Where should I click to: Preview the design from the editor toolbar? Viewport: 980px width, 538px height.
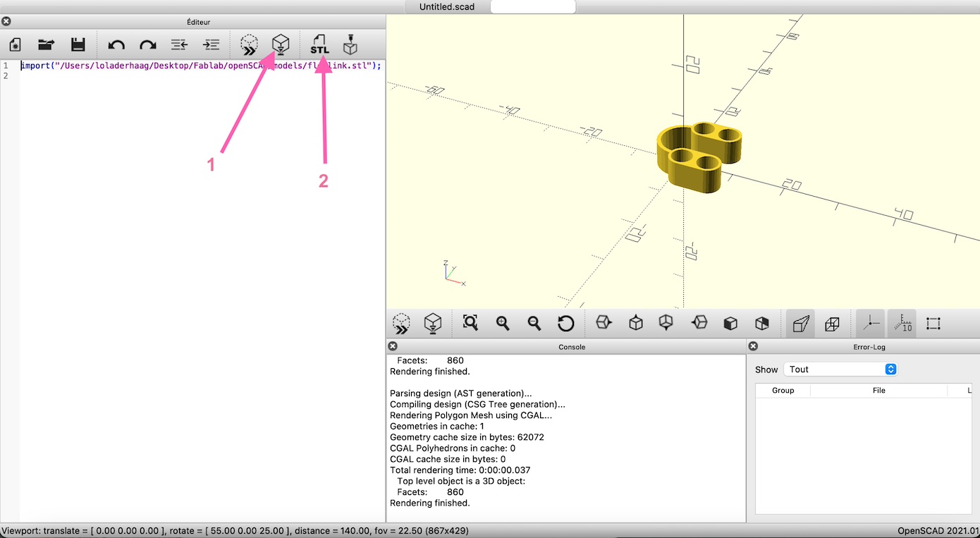249,45
